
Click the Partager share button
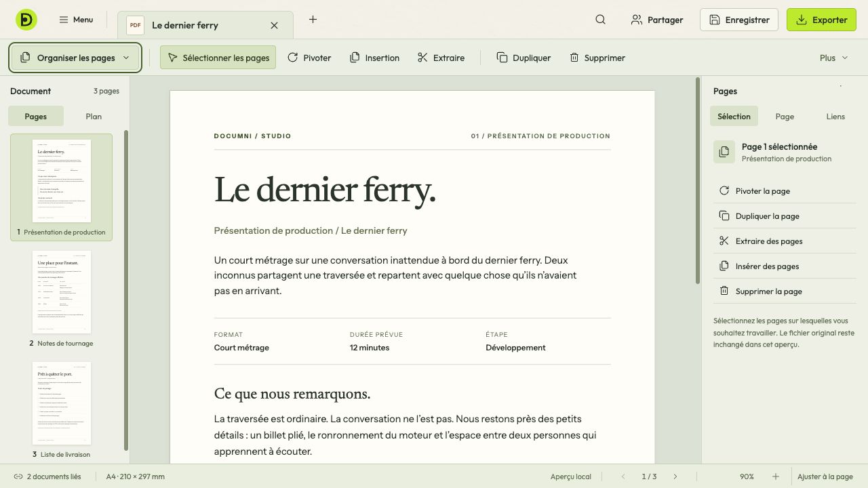click(657, 20)
